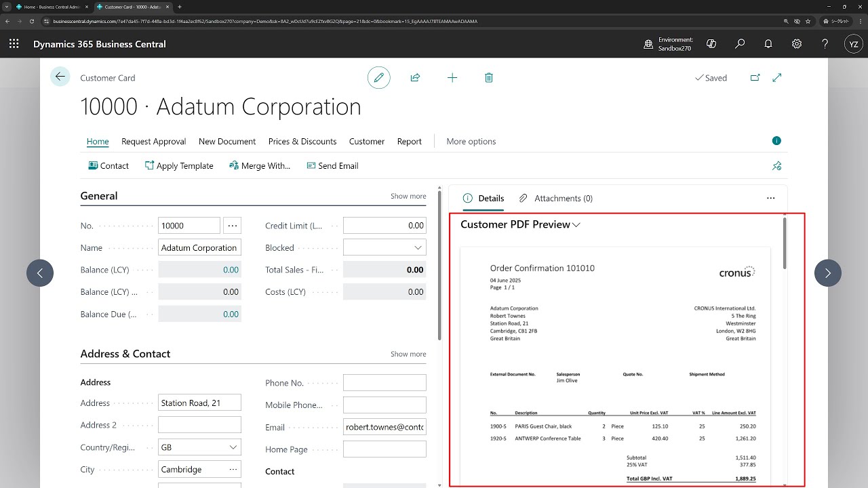This screenshot has width=868, height=488.
Task: Expand the card to full width
Action: (777, 78)
